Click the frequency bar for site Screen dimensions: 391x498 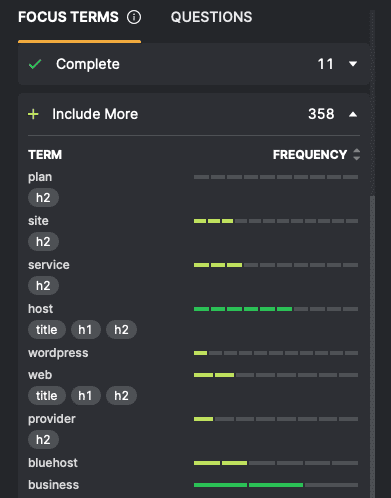276,221
